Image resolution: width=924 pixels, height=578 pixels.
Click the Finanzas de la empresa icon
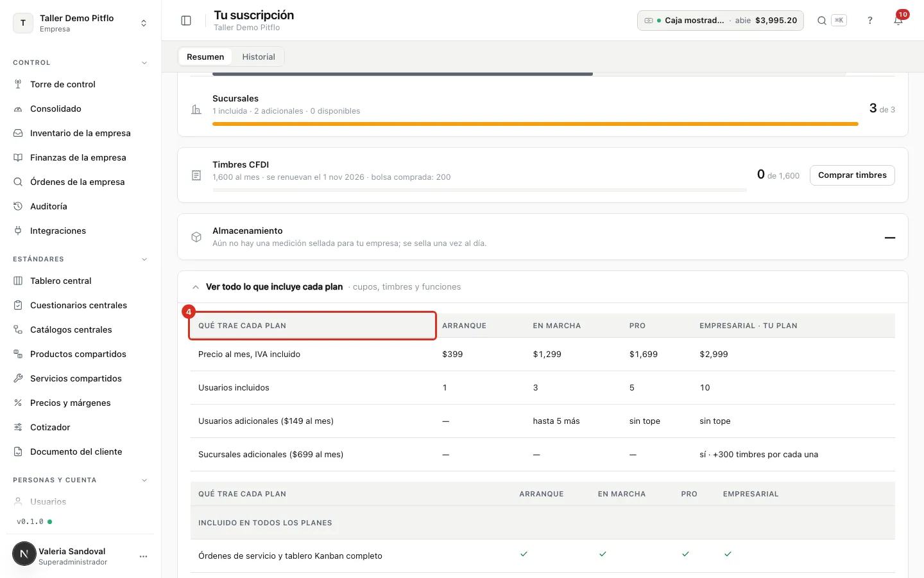click(x=18, y=157)
